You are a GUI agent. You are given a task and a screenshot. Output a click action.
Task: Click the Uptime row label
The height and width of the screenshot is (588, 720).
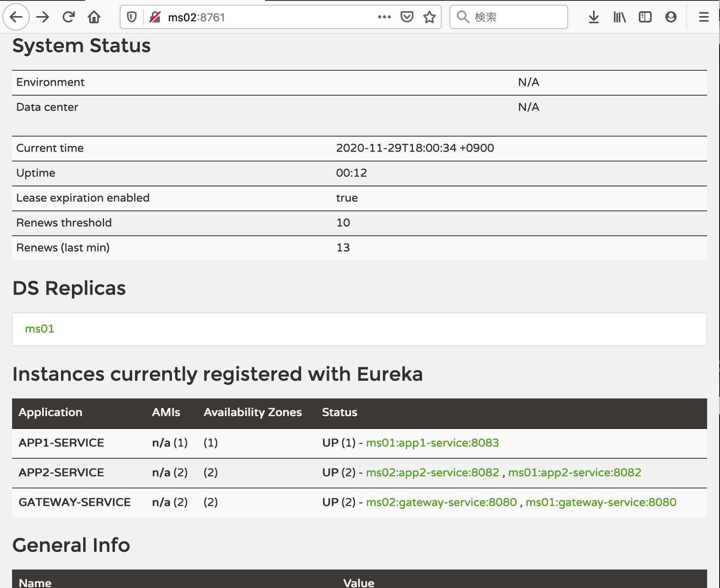pos(36,173)
